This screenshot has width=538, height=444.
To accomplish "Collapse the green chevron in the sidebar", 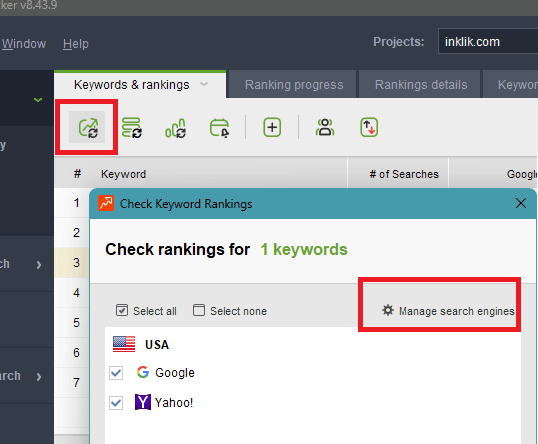I will pos(38,100).
